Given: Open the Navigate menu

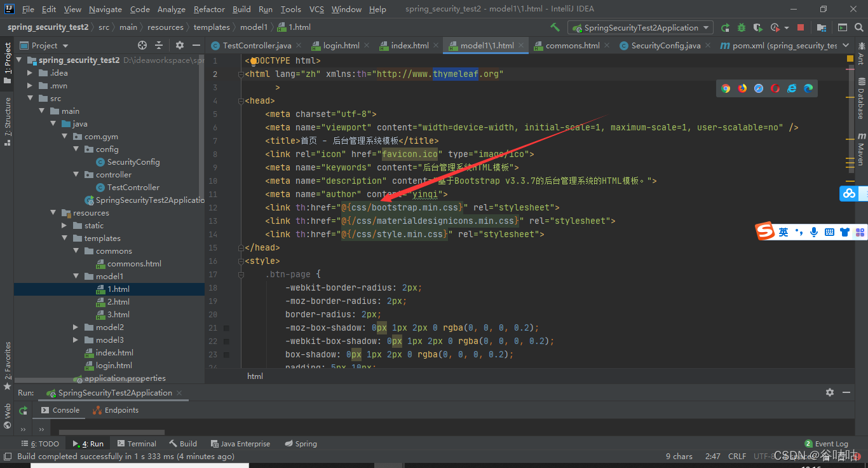Looking at the screenshot, I should (x=105, y=10).
